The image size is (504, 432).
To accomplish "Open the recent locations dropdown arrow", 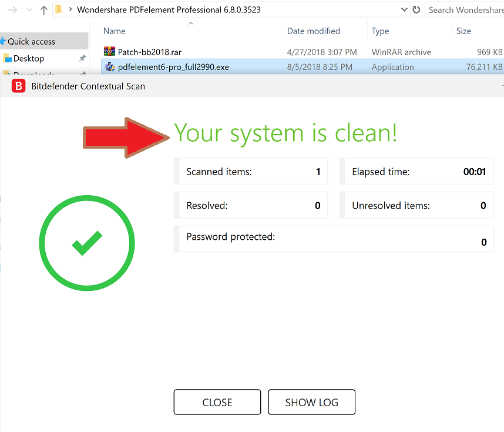I will pos(29,10).
